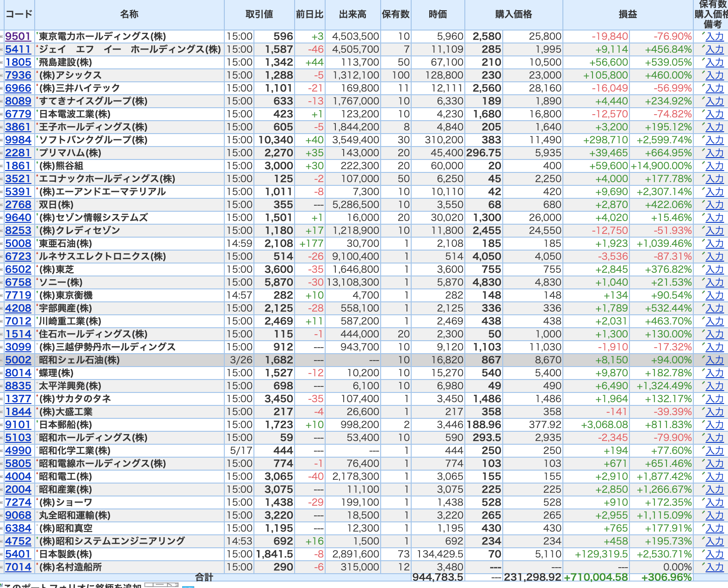Viewport: 728px width, 588px height.
Task: Click trade price 10,340
Action: [276, 140]
